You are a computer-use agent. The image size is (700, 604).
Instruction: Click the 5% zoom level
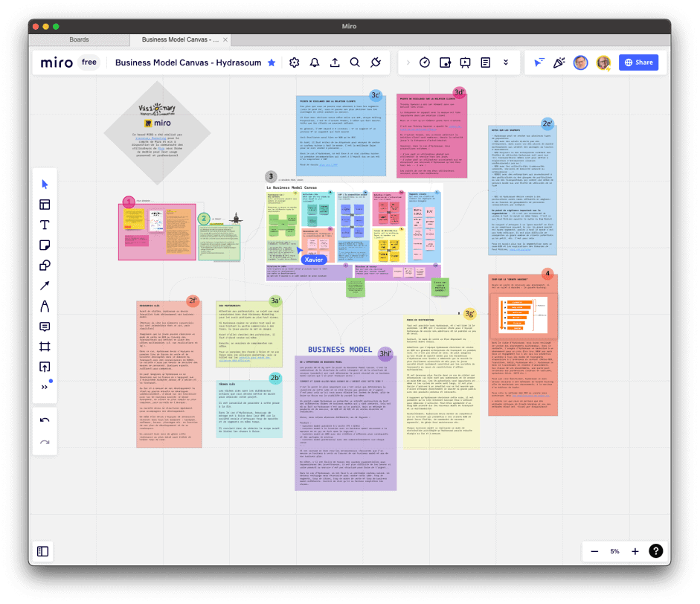[614, 551]
